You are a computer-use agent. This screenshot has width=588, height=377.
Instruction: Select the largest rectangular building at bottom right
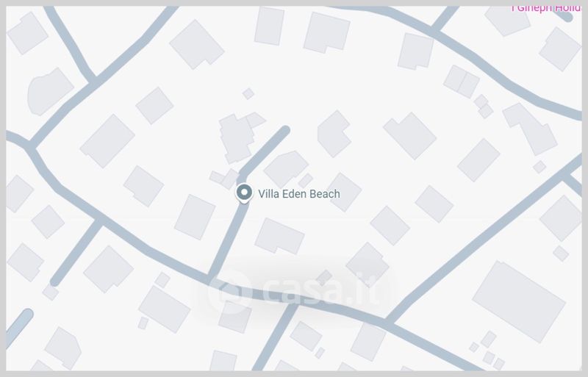pyautogui.click(x=519, y=301)
